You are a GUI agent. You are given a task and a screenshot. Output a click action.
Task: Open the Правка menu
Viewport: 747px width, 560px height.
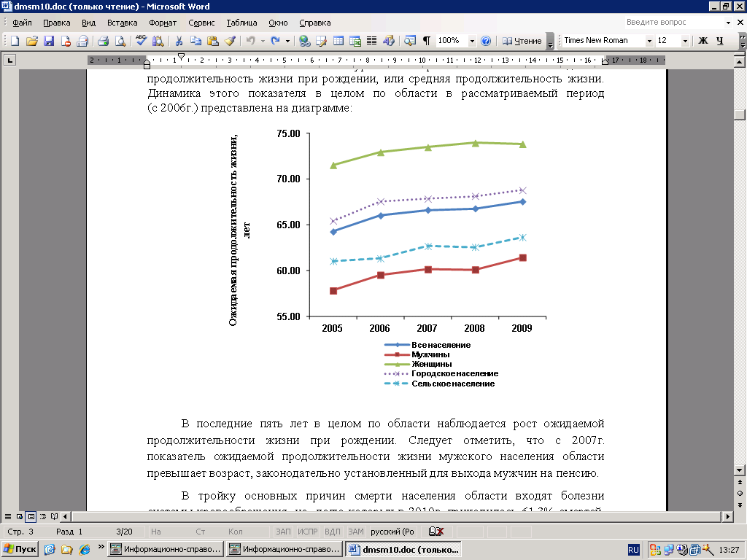(57, 23)
